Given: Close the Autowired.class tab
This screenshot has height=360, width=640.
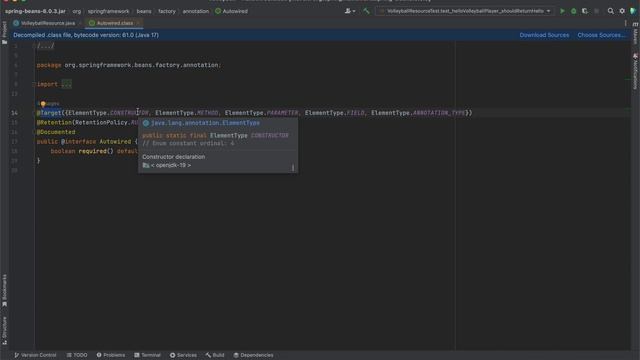Looking at the screenshot, I should (138, 23).
